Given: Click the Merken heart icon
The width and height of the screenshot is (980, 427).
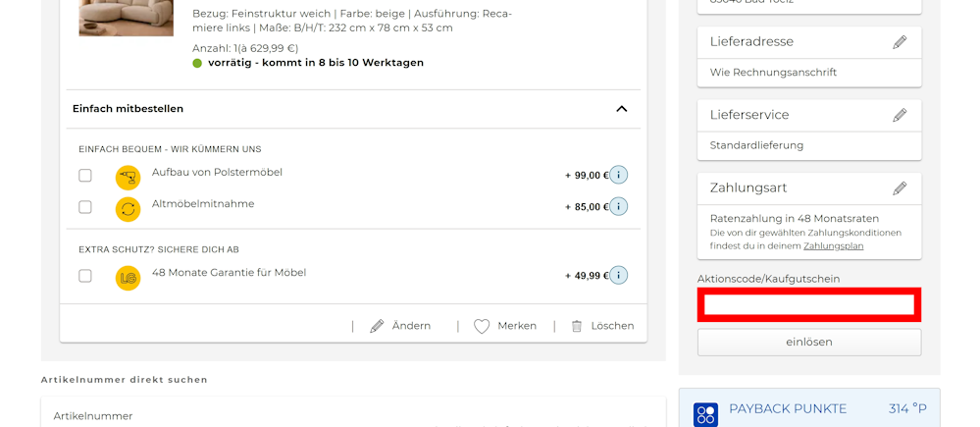Looking at the screenshot, I should click(x=482, y=326).
